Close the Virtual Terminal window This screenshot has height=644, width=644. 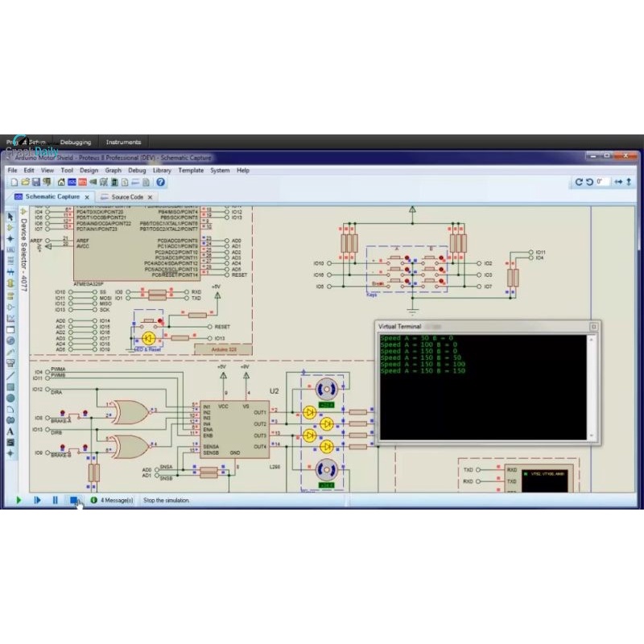(x=593, y=327)
